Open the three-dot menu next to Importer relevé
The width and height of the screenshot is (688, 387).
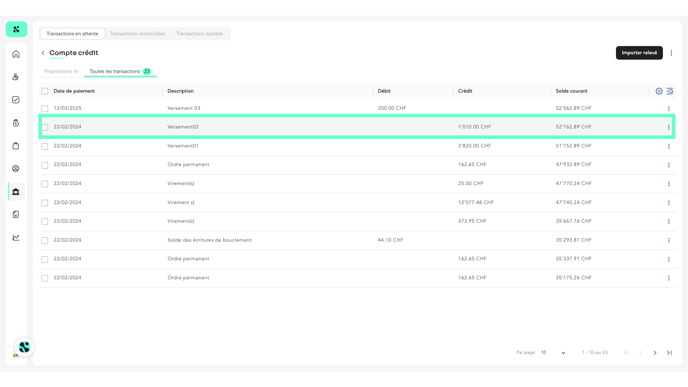671,53
